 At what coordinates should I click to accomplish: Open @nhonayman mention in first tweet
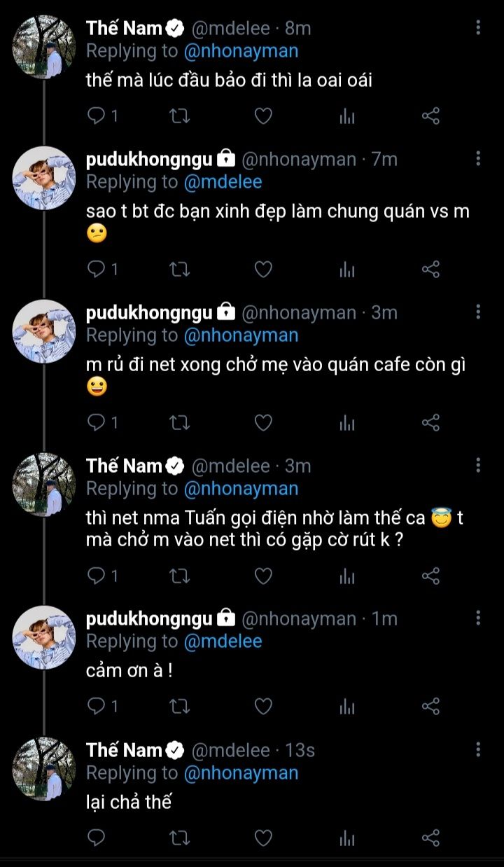click(241, 50)
